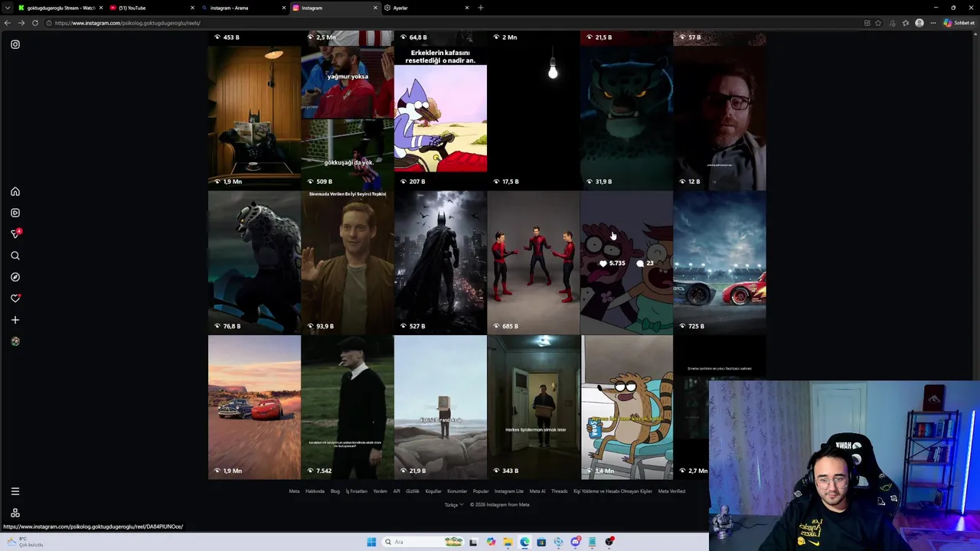Open Discord from the taskbar
Viewport: 980px width, 551px height.
pos(575,542)
